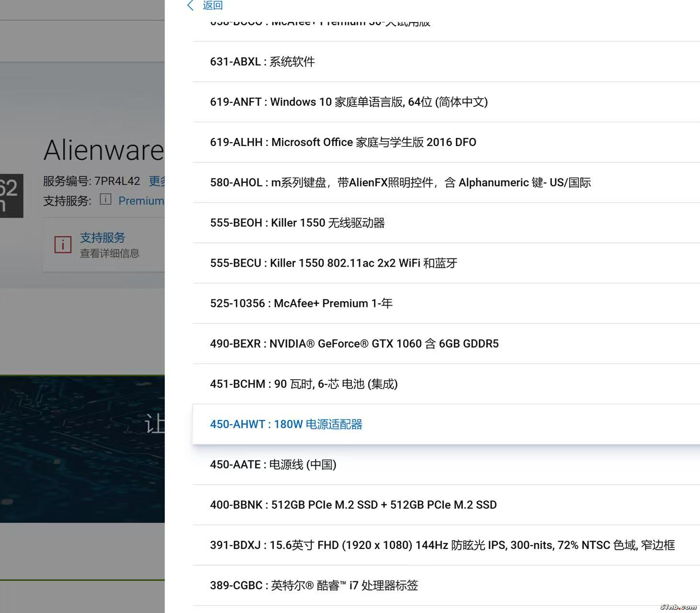Screen dimensions: 700x613
Task: Click the Premium support link
Action: click(x=141, y=201)
